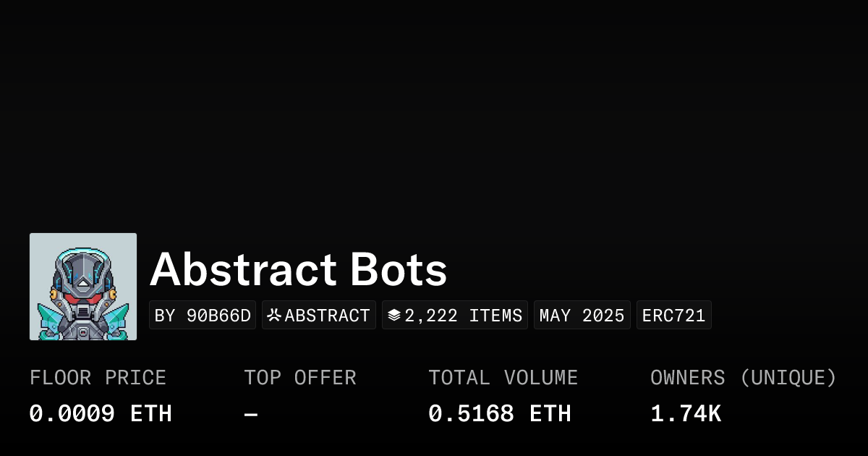Screen dimensions: 868x456
Task: Open creator badge BY 90B66D
Action: (203, 316)
